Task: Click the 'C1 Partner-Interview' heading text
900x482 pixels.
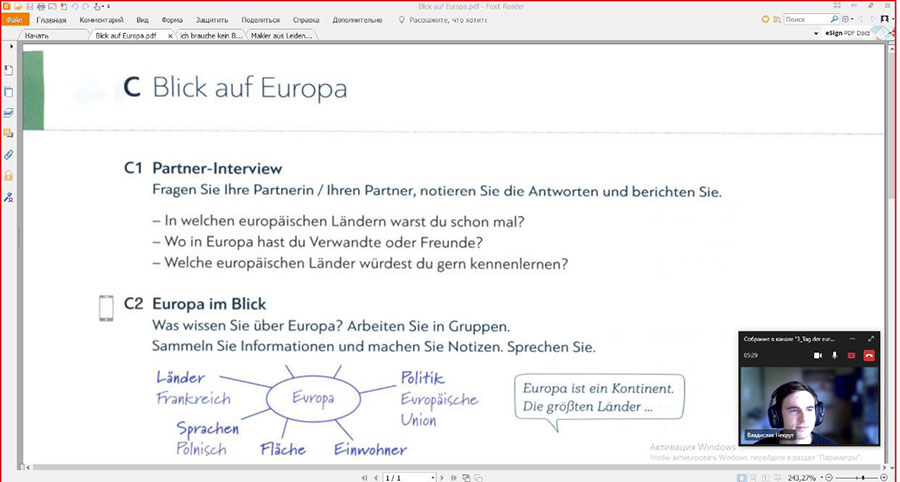Action: coord(203,169)
